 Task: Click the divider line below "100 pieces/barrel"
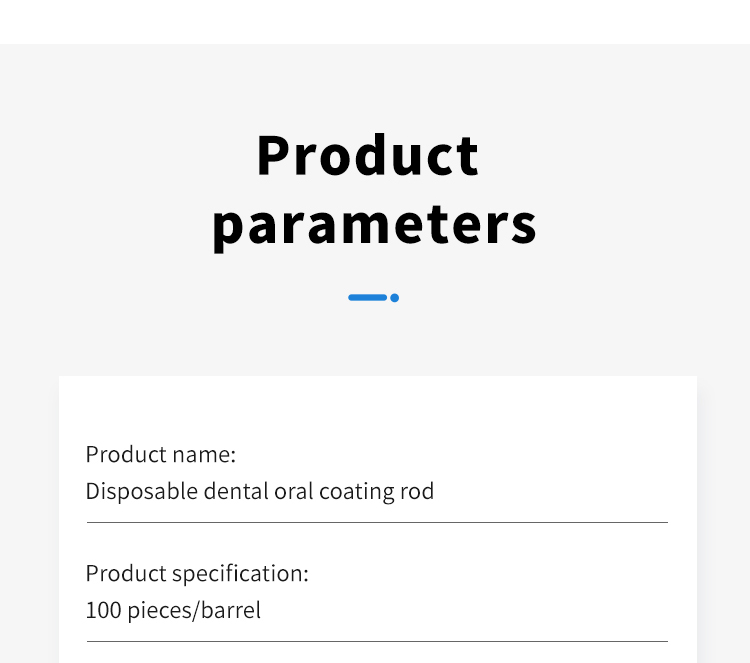click(x=377, y=641)
